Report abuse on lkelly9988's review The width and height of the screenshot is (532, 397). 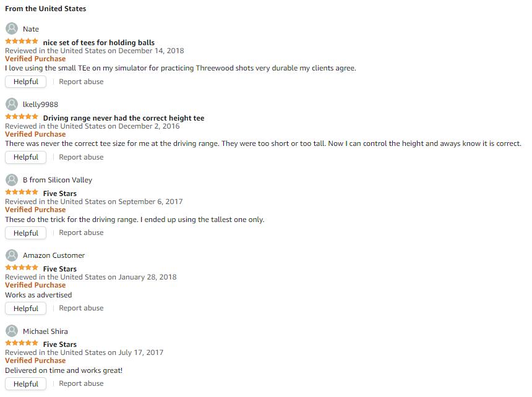pos(81,157)
